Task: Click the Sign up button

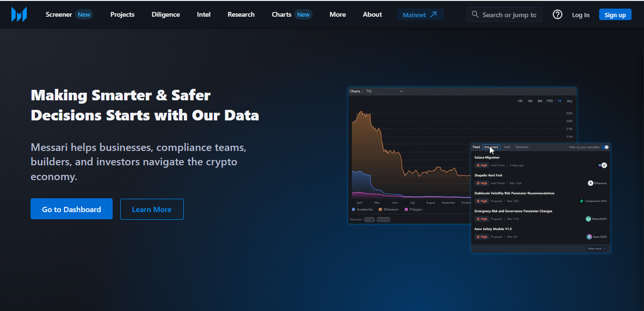Action: tap(615, 15)
